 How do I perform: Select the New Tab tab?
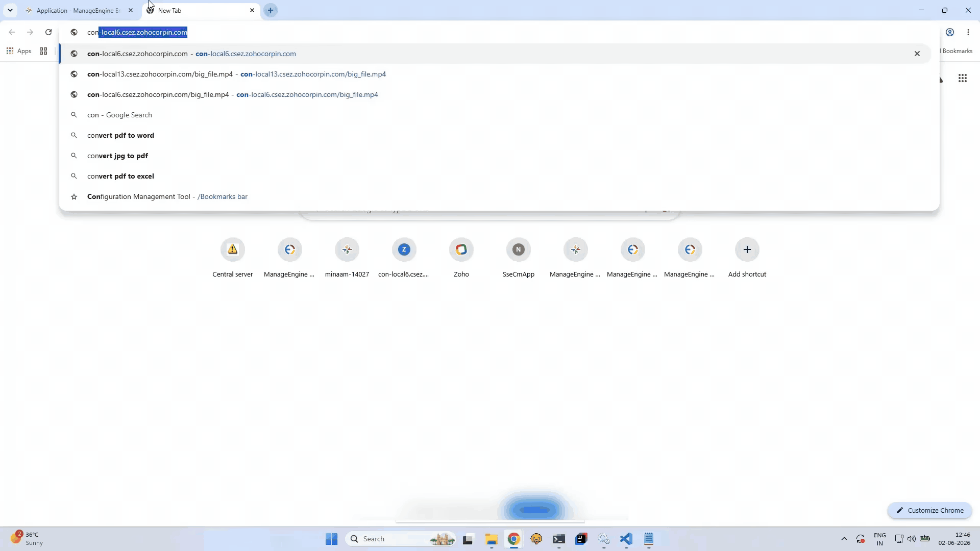pos(199,10)
